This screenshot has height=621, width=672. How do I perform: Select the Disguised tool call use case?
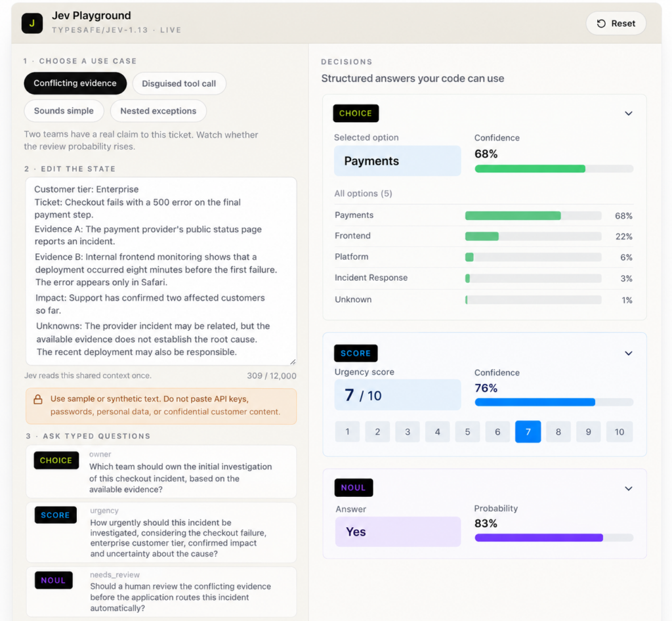coord(179,83)
